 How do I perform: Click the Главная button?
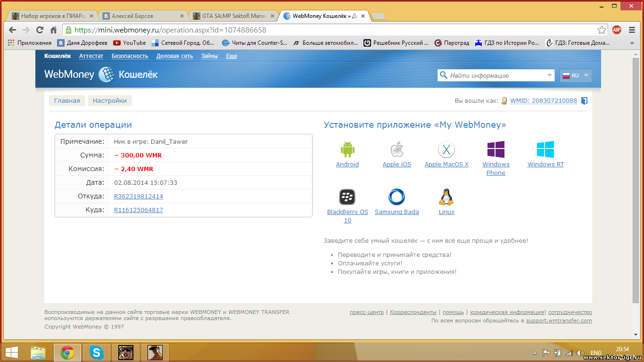tap(67, 100)
